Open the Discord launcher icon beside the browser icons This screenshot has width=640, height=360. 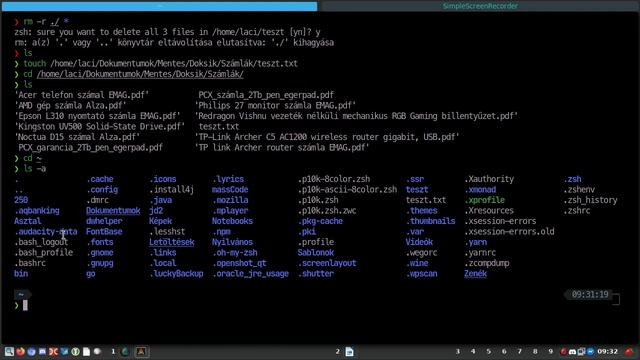(42, 351)
